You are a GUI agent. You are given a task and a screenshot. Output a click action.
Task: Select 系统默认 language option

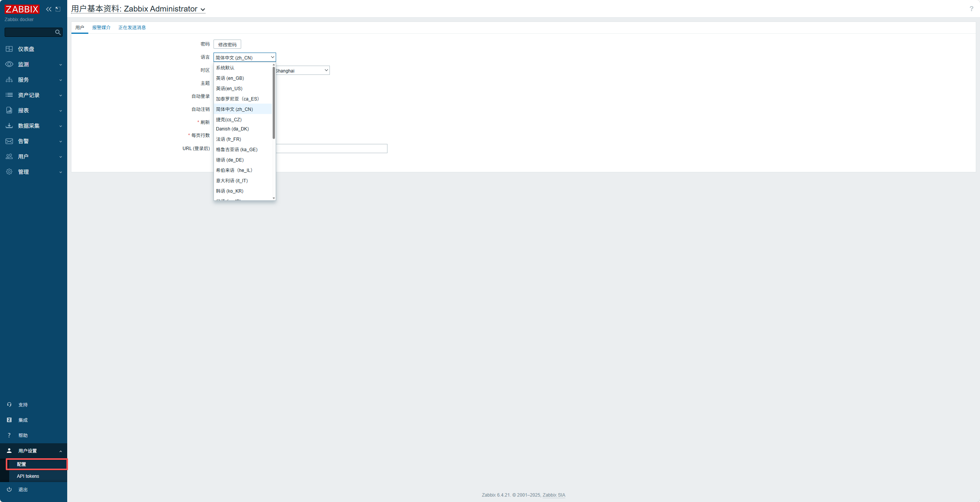tap(243, 68)
